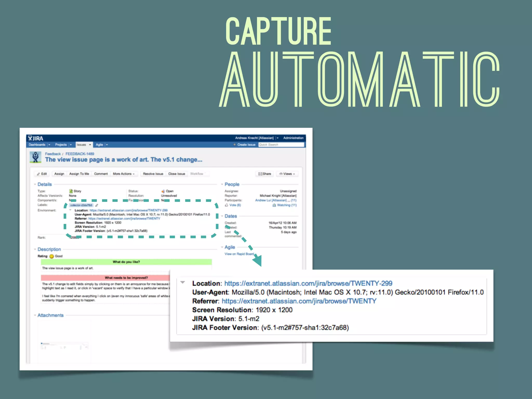532x399 pixels.
Task: Open the Agile menu arrow
Action: (x=107, y=145)
